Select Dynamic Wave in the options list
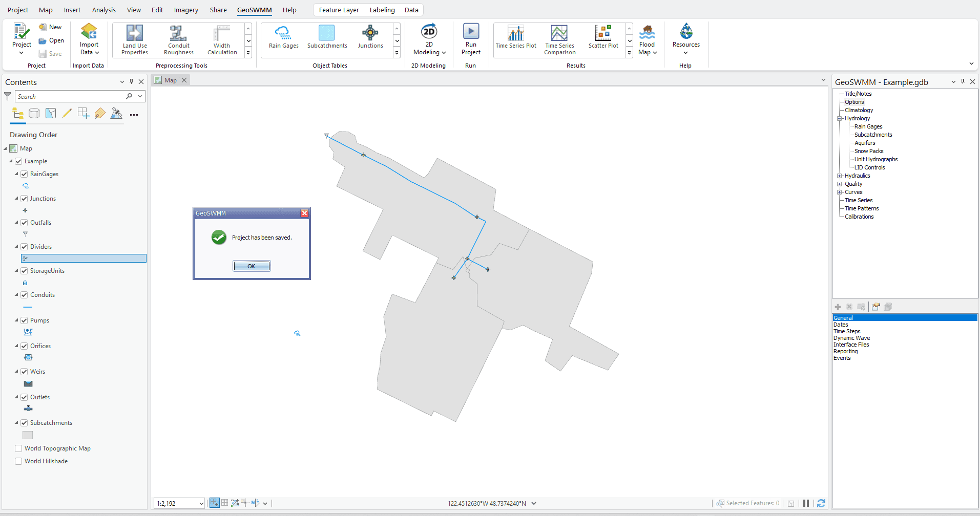The height and width of the screenshot is (516, 980). 851,338
